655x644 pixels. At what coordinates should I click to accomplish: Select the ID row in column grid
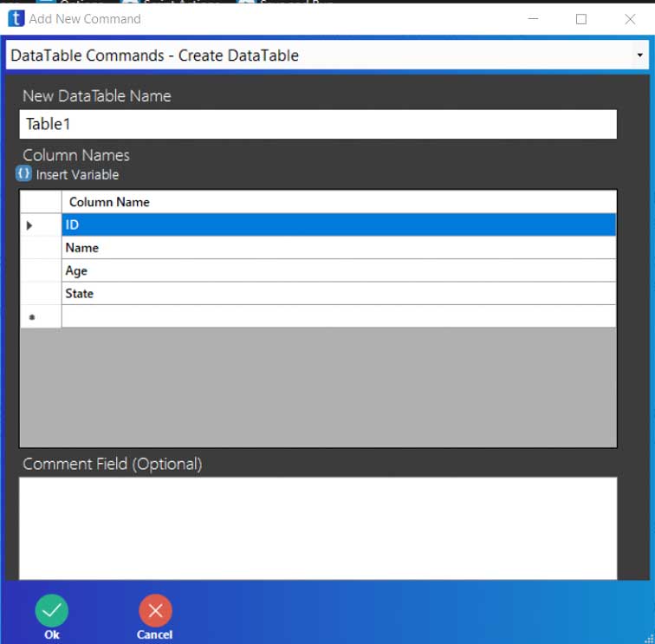[x=339, y=224]
